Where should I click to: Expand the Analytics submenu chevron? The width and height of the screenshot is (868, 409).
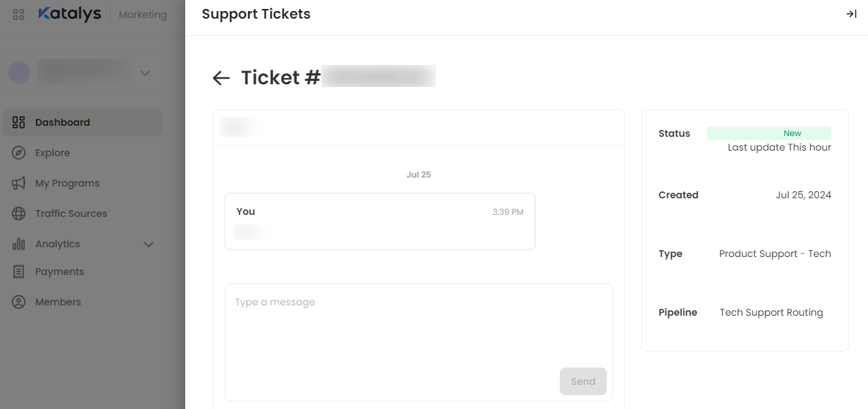pyautogui.click(x=148, y=244)
